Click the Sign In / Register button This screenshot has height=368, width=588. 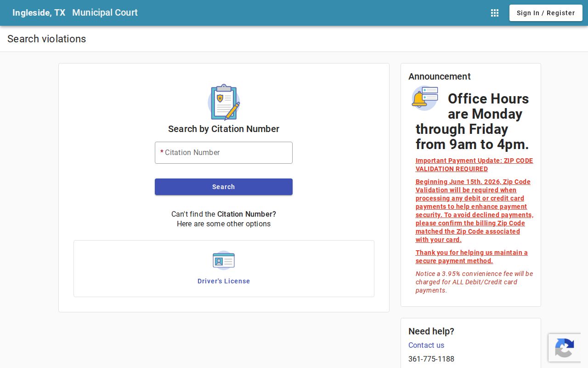pos(546,13)
